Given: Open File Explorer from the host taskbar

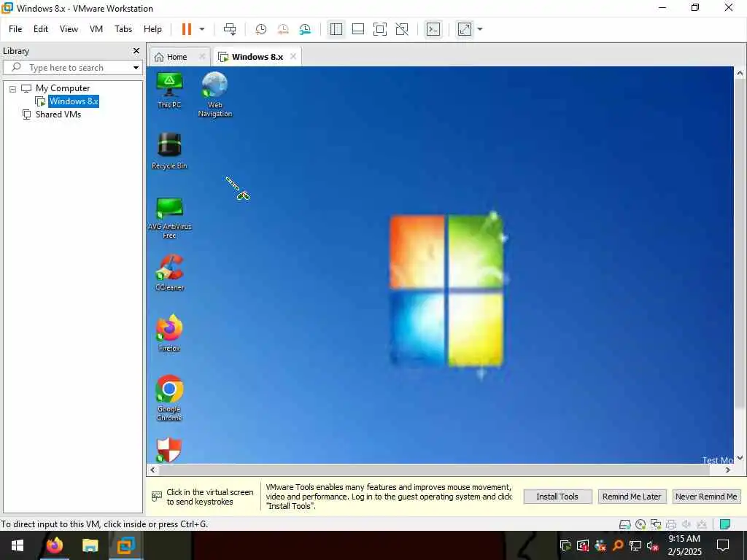Looking at the screenshot, I should pyautogui.click(x=90, y=545).
